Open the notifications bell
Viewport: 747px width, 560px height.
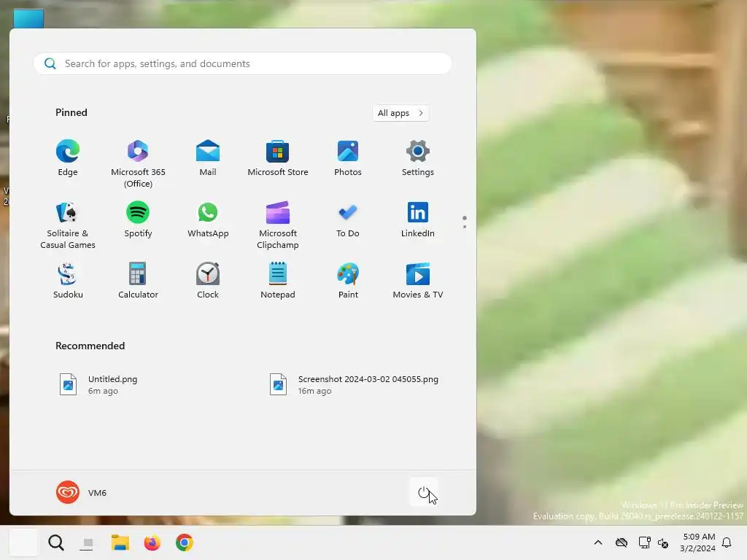point(727,542)
